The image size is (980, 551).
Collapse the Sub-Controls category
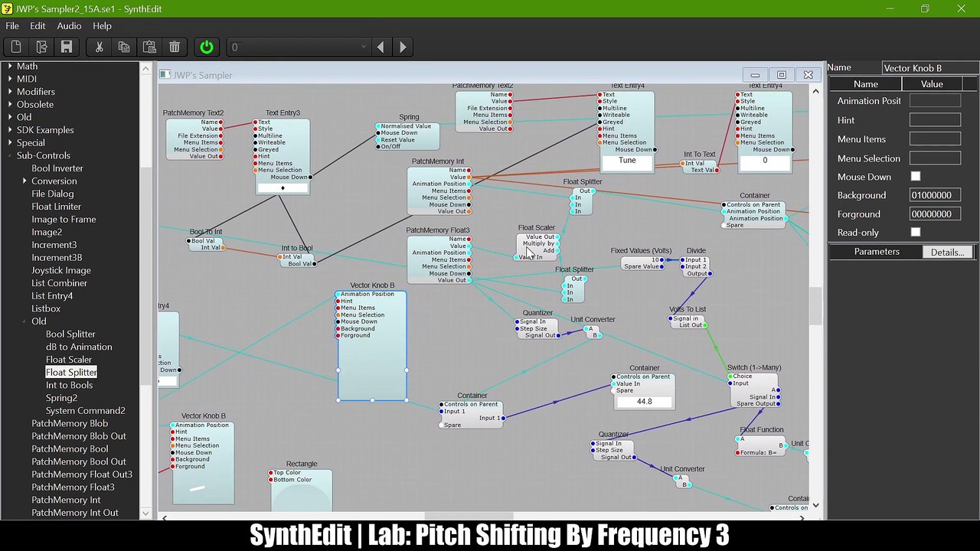[10, 155]
